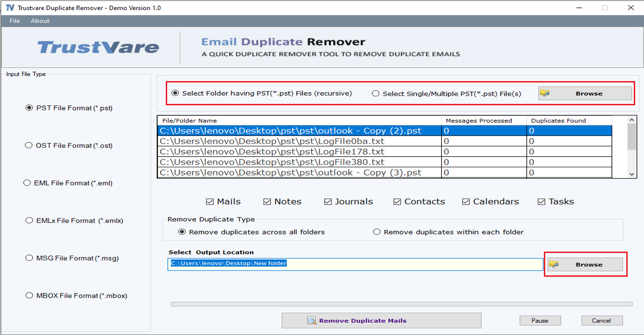The image size is (644, 335).
Task: Click the Duplicates Found column header
Action: click(x=569, y=121)
